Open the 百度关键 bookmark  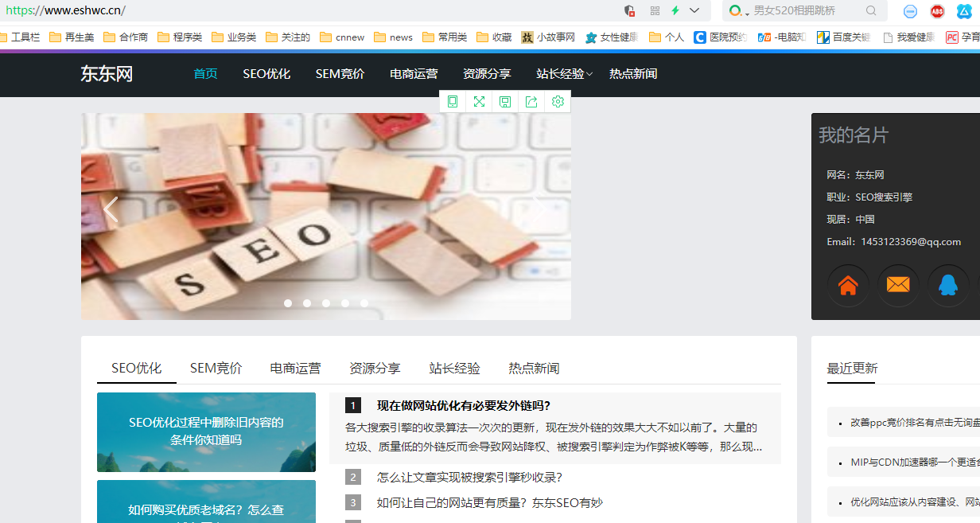(x=843, y=37)
